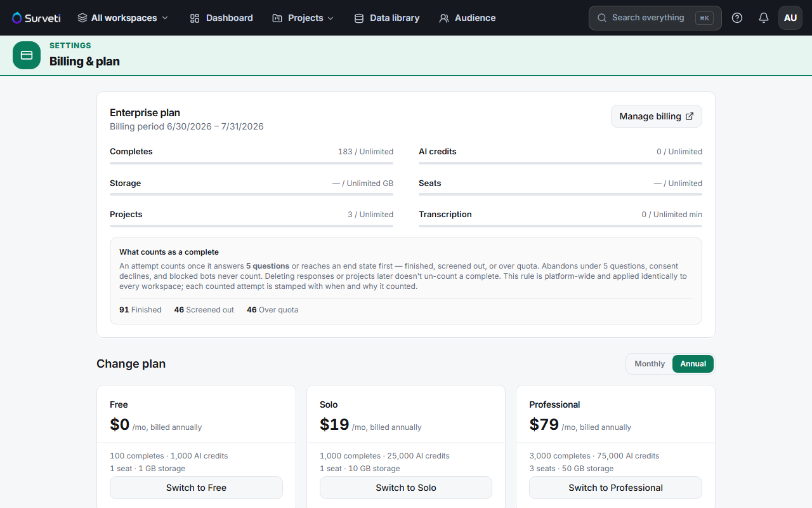Open the help question mark icon
Viewport: 812px width, 508px height.
click(x=737, y=18)
